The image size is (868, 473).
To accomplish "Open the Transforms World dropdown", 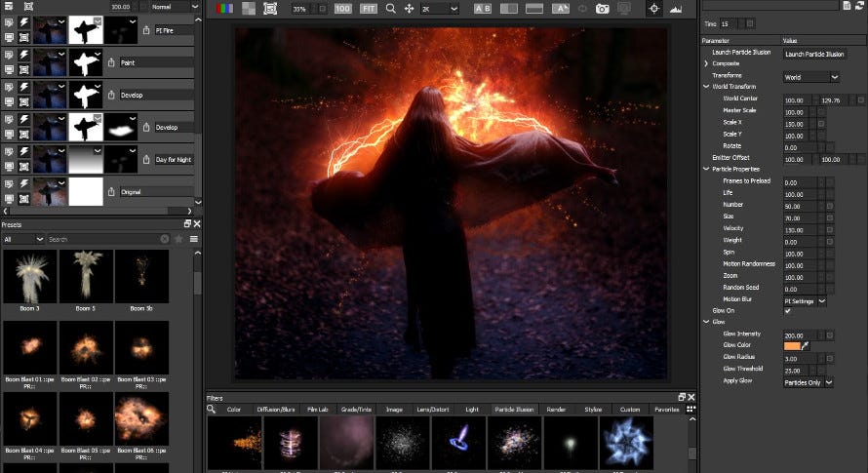I will click(x=811, y=76).
